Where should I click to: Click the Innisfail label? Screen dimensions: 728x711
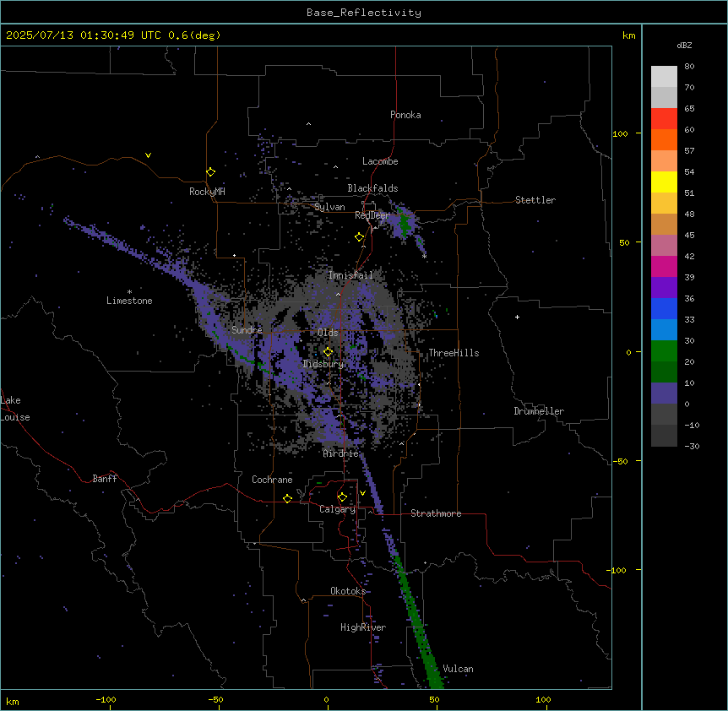(x=350, y=275)
